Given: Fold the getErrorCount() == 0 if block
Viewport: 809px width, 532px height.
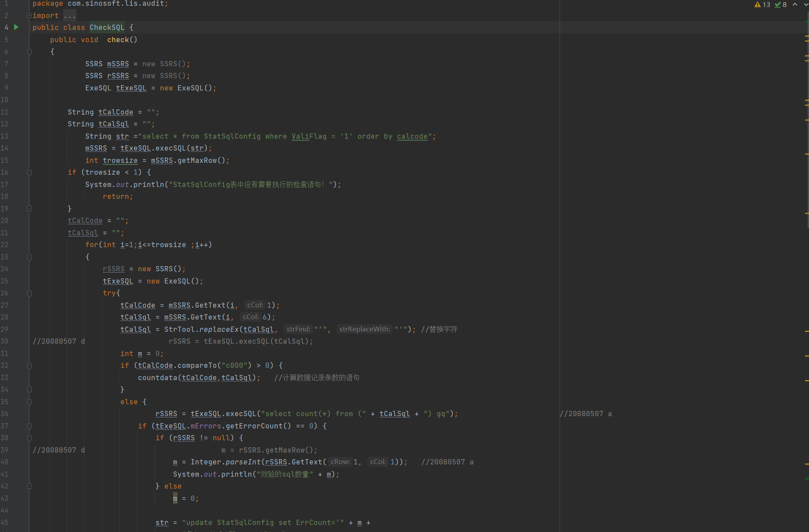Looking at the screenshot, I should pos(29,426).
